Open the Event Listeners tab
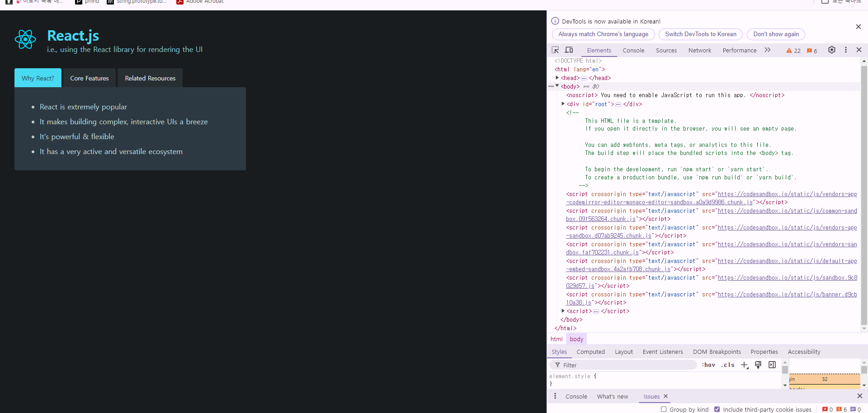 click(x=663, y=352)
